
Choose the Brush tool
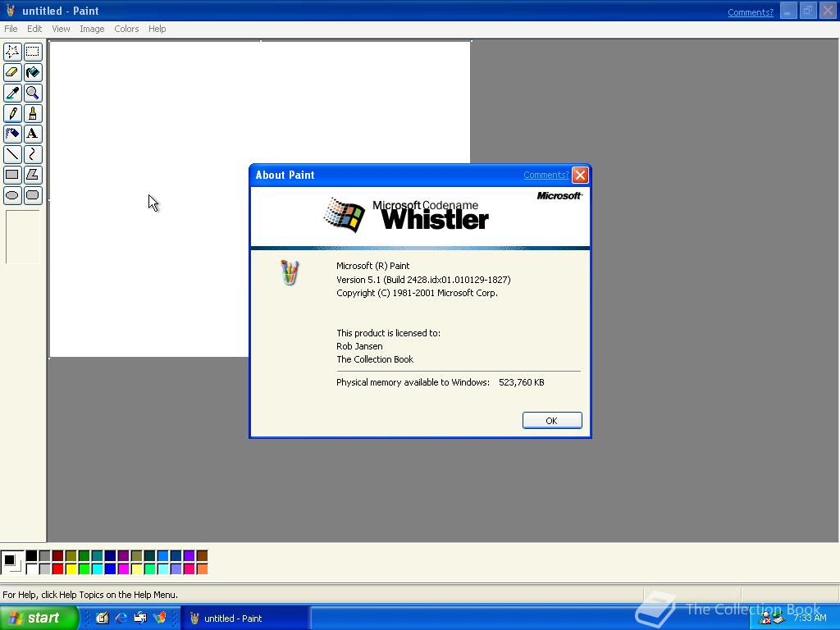(33, 113)
